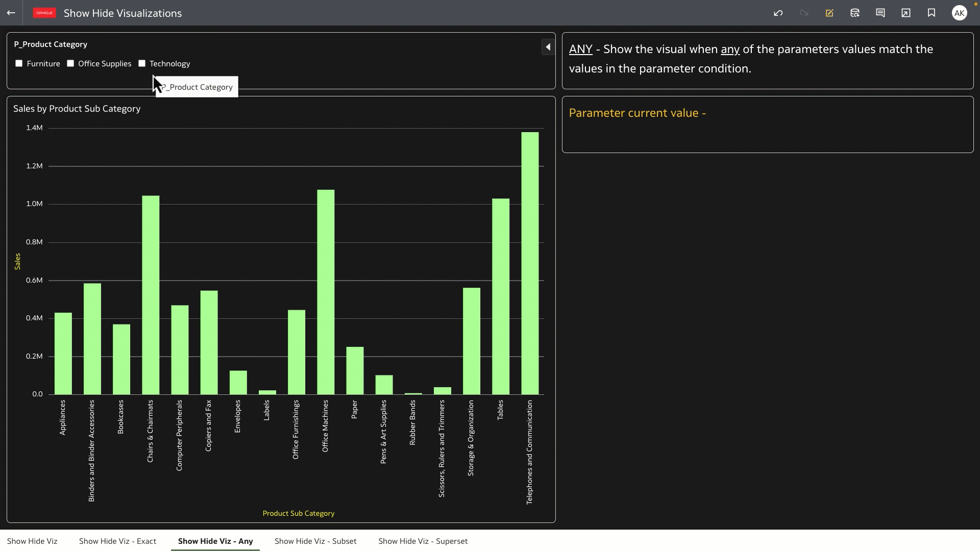
Task: Open the AK user account menu
Action: point(960,13)
